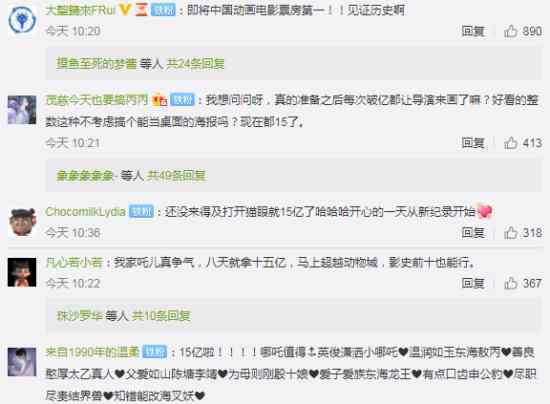The height and width of the screenshot is (404, 550).
Task: Reply to the 10:22 comment
Action: [x=473, y=283]
